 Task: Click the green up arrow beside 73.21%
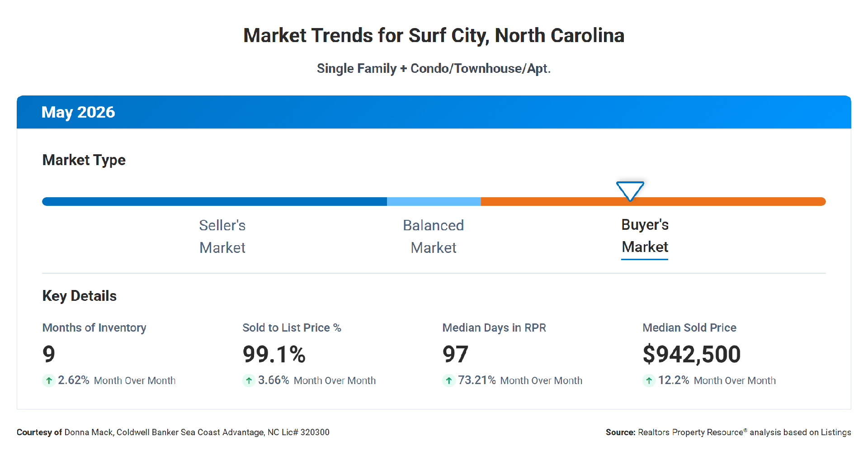tap(448, 380)
